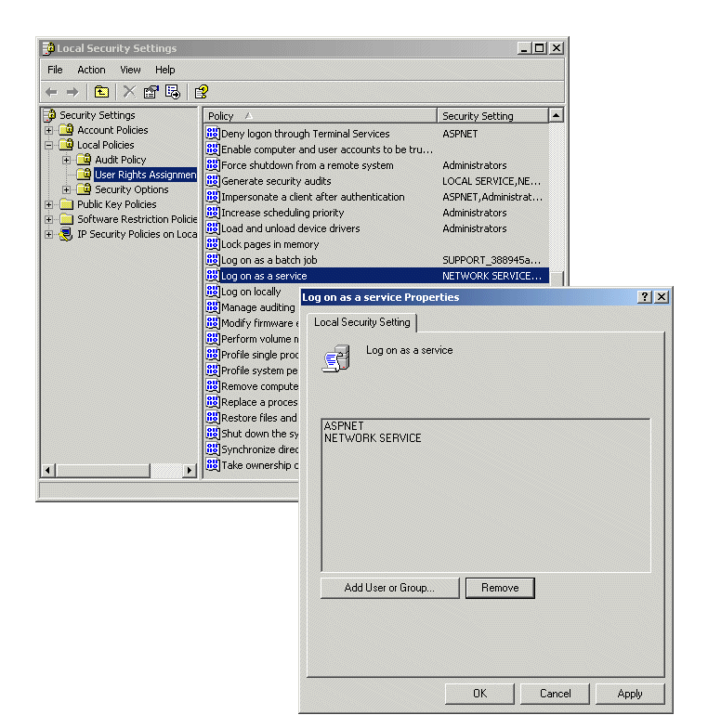This screenshot has width=721, height=728.
Task: Click the policy icon beside Lock pages in memory
Action: click(212, 243)
